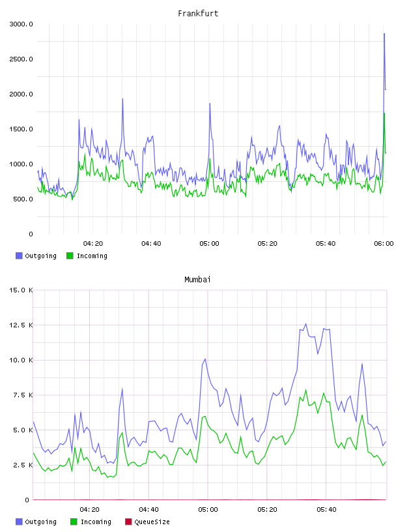This screenshot has height=532, width=396.
Task: Click the Frankfurt chart title
Action: pyautogui.click(x=198, y=14)
